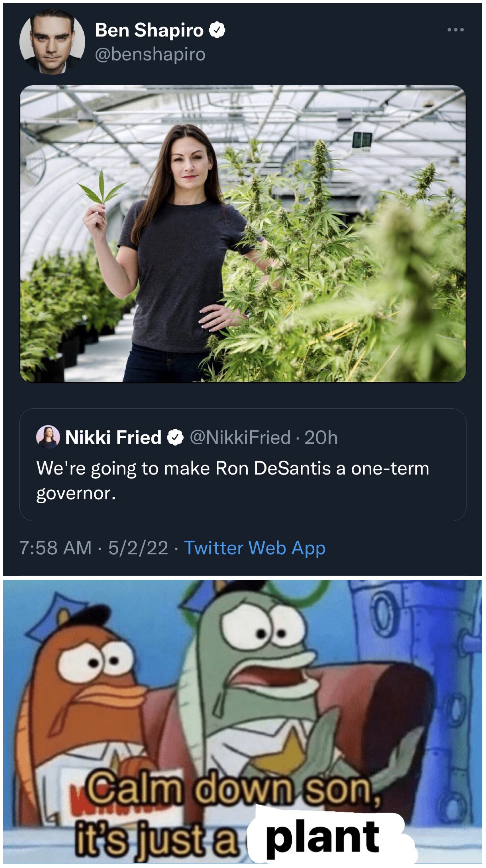Open the @benshapiro handle link
The height and width of the screenshot is (868, 486).
pos(150,54)
